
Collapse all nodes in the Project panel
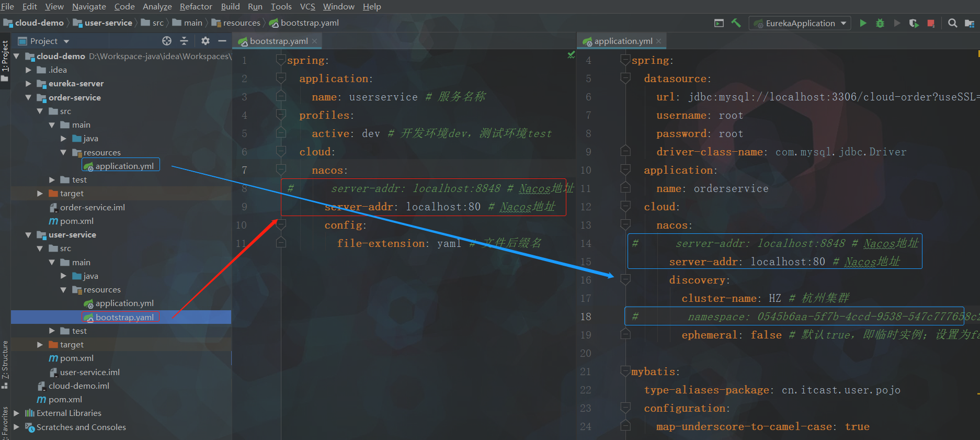[x=184, y=41]
